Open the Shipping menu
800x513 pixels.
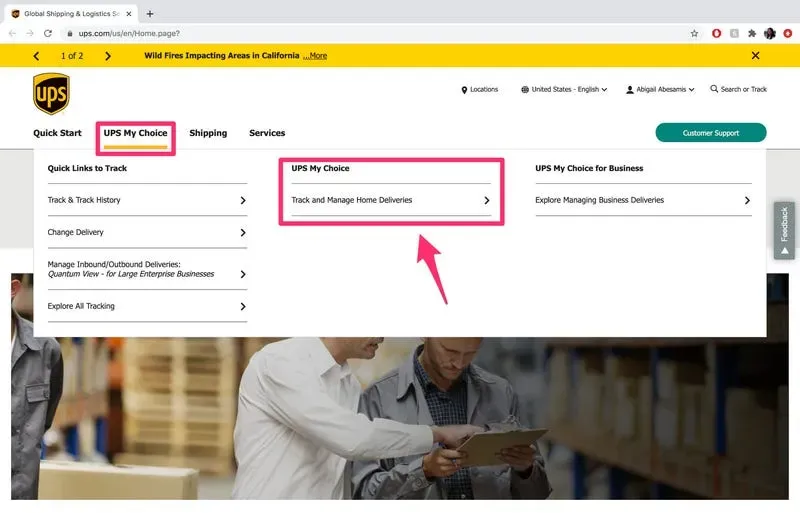208,133
